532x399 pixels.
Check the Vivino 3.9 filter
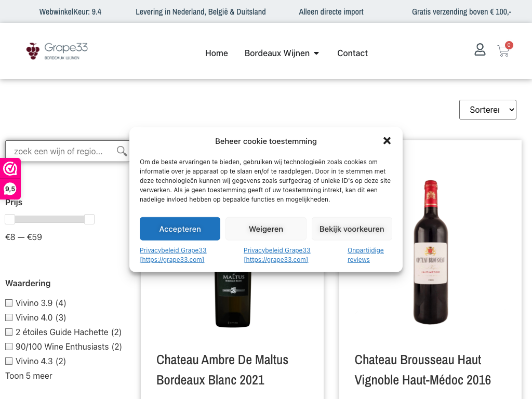[9, 303]
